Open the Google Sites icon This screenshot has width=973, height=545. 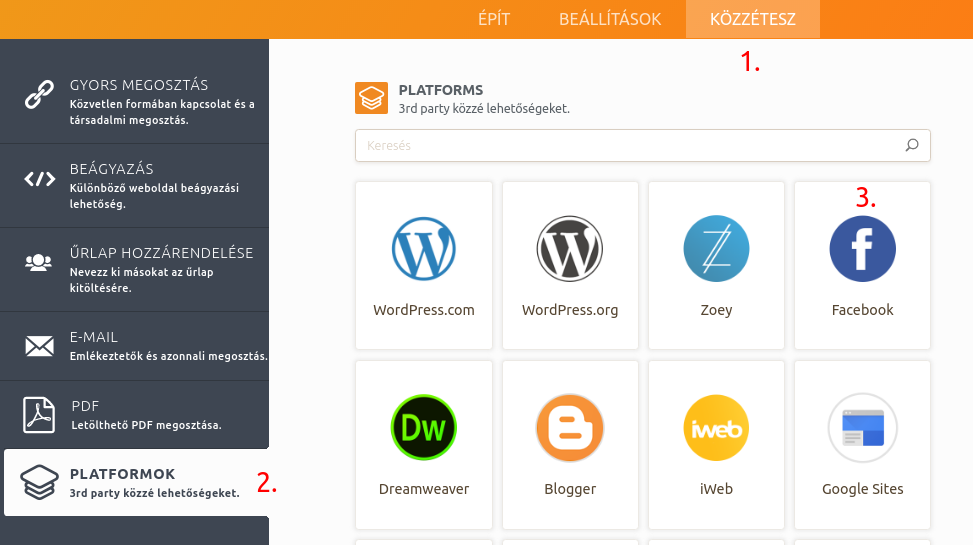862,428
